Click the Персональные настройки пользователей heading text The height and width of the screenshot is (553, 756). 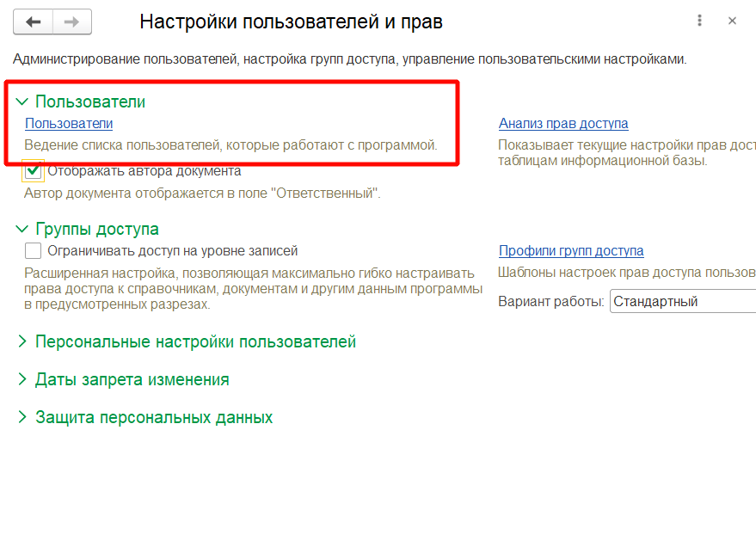[195, 342]
